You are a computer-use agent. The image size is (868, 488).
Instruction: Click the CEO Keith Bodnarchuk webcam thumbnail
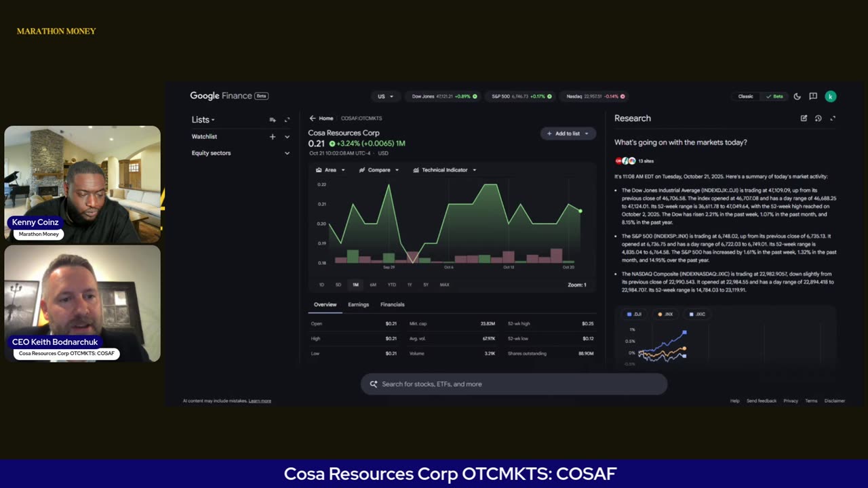pyautogui.click(x=82, y=303)
